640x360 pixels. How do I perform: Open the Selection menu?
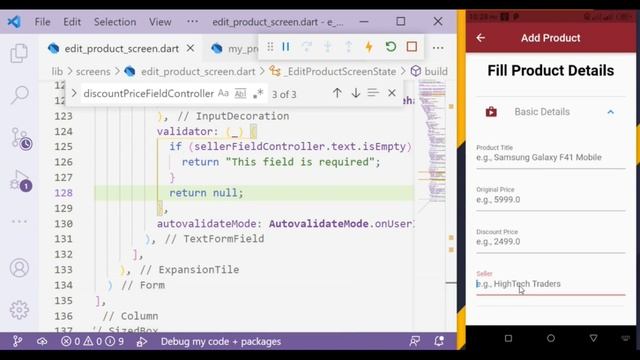pos(115,22)
